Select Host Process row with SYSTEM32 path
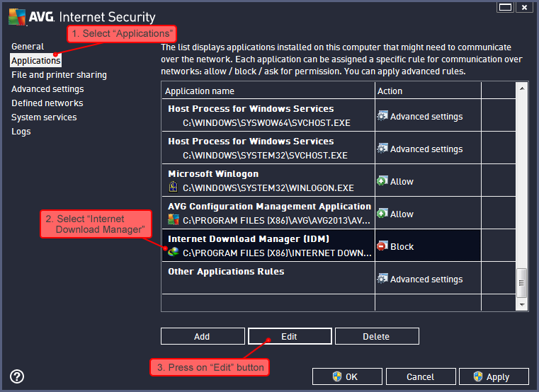 point(339,149)
